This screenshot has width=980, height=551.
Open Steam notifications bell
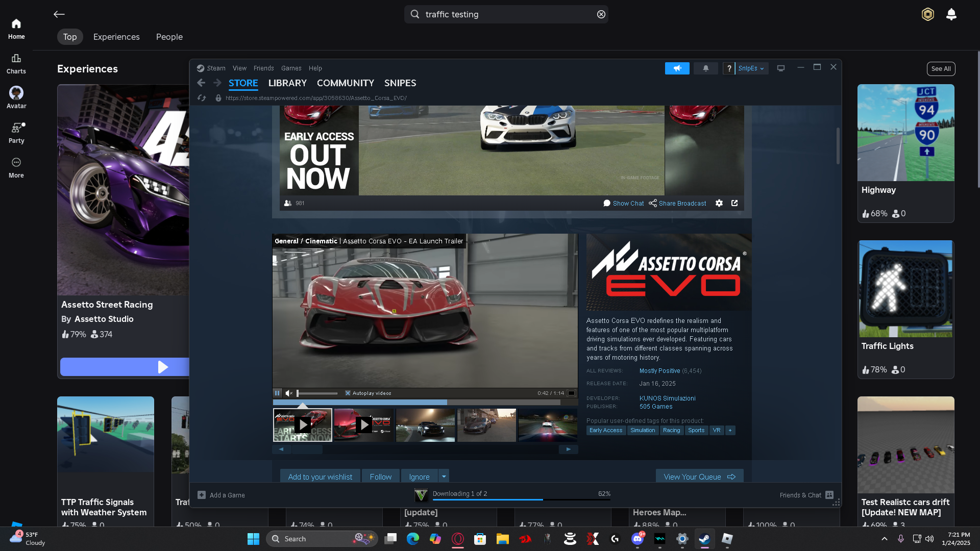click(705, 68)
